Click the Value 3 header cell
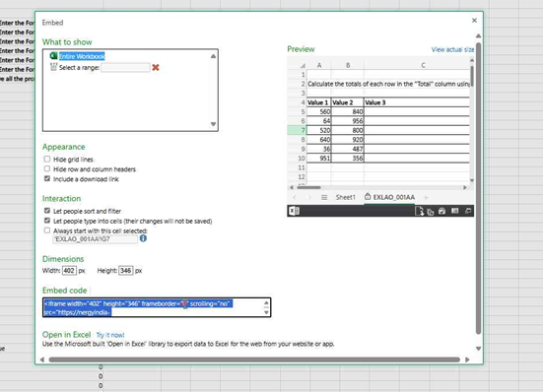The image size is (543, 392). pos(417,102)
